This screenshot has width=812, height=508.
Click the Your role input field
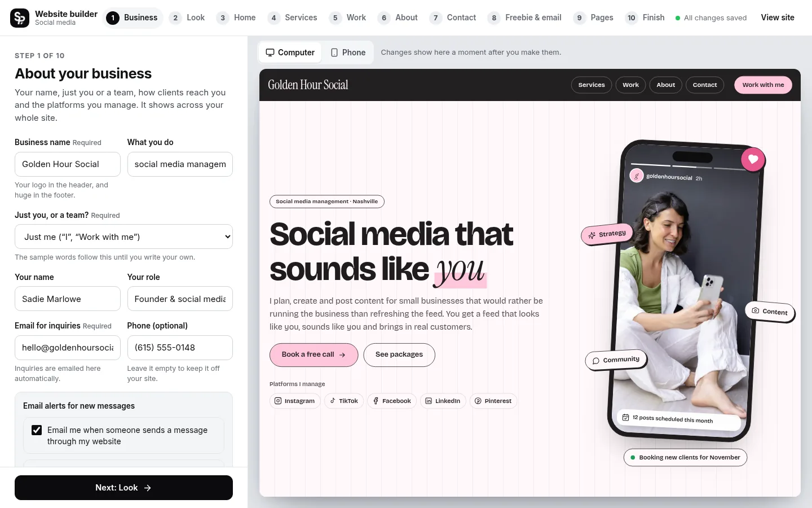[180, 299]
